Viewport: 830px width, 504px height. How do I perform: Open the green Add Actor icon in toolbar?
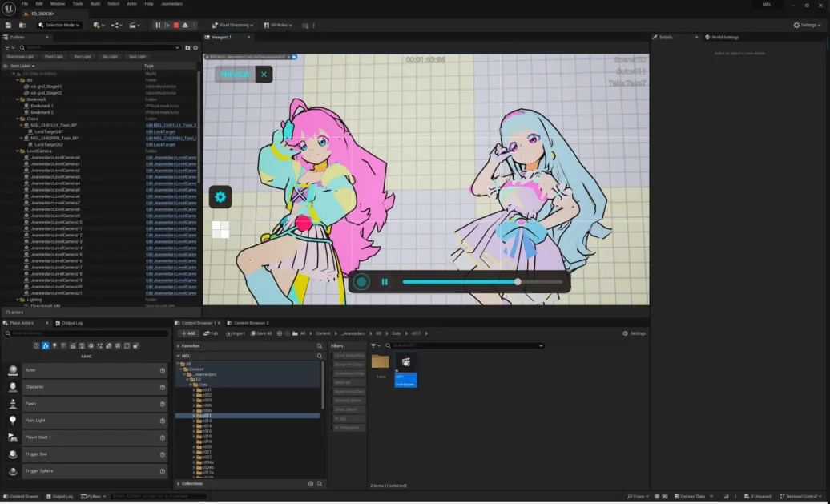point(97,25)
